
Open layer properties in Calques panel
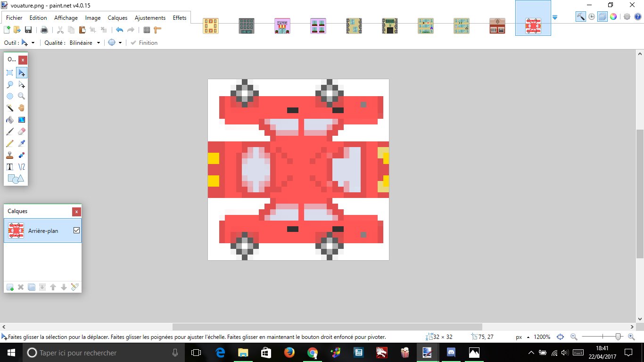[x=74, y=287]
